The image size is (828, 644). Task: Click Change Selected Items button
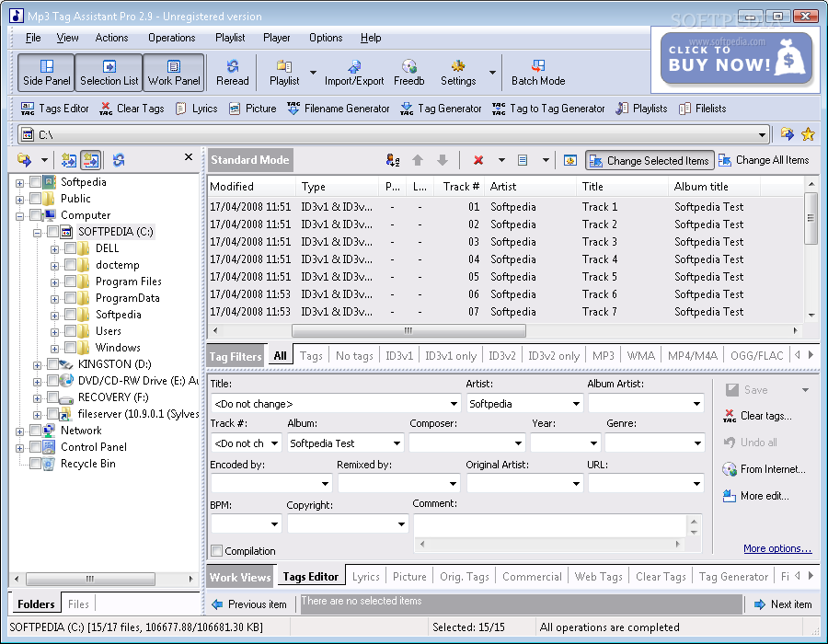click(650, 160)
